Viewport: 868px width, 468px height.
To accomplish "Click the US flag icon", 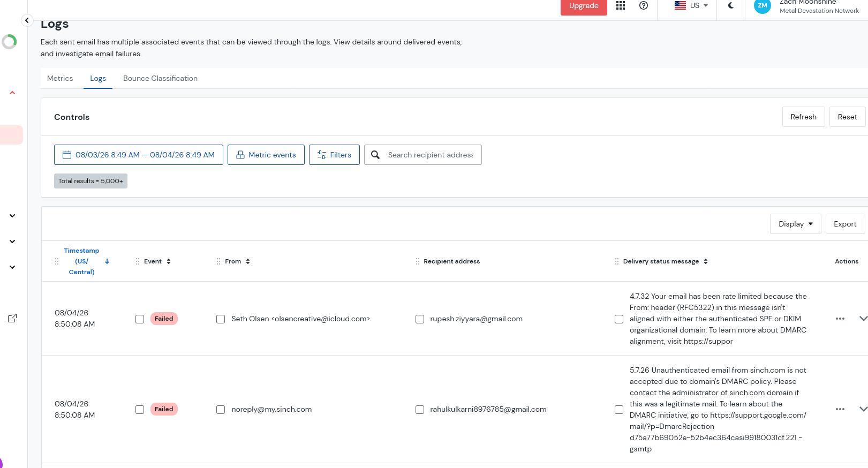I will pos(680,5).
